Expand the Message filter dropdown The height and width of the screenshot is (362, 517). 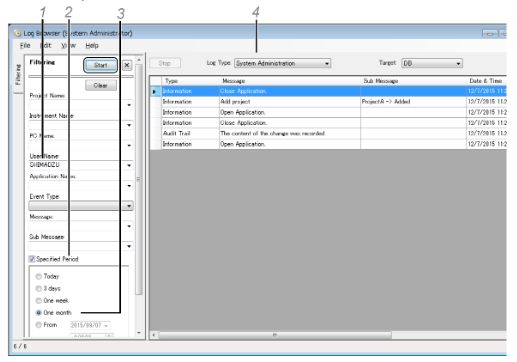coord(129,226)
